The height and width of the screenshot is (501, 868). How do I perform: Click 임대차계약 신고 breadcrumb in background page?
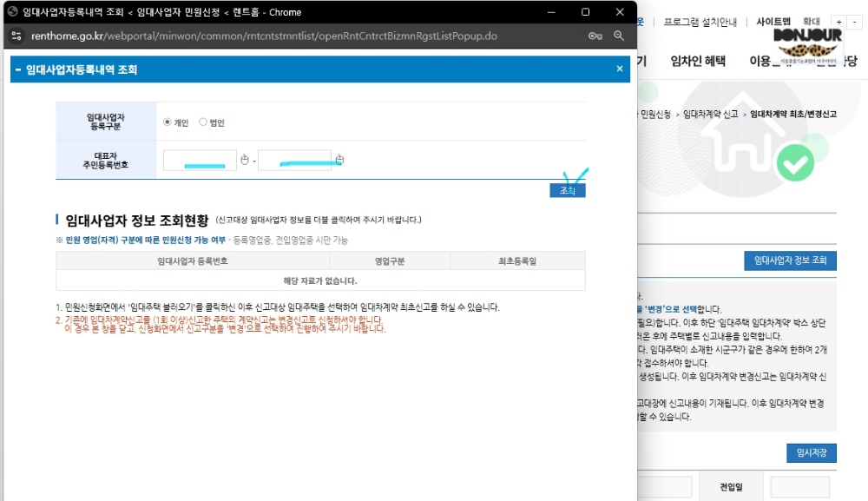point(710,114)
